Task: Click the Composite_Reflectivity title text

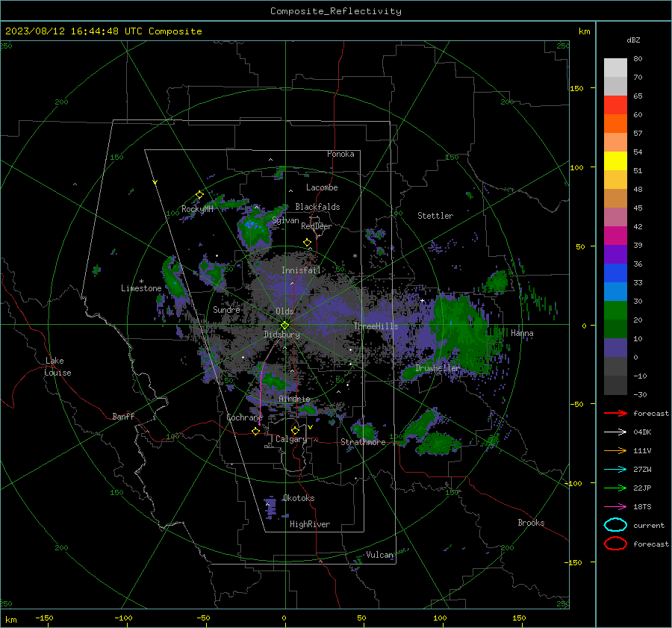Action: [x=336, y=11]
